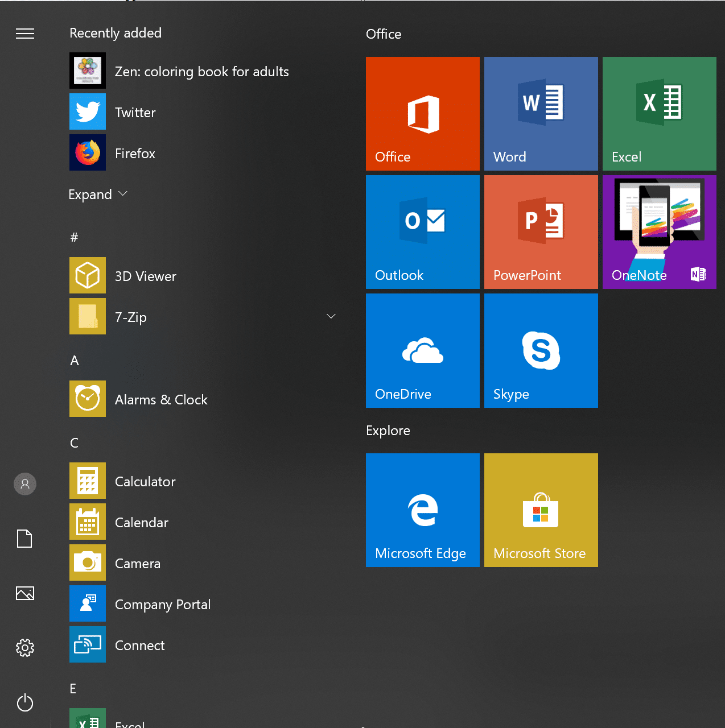Open the Outlook tile
The height and width of the screenshot is (728, 725).
point(423,232)
